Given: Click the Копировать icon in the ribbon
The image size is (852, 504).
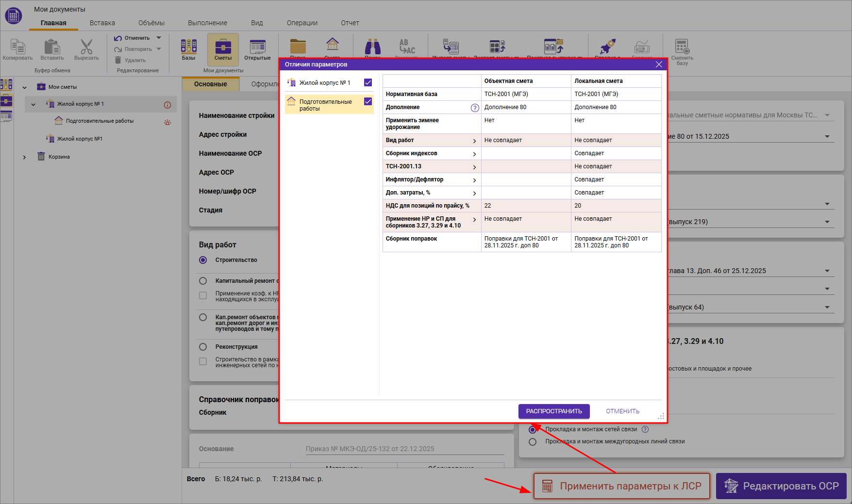Looking at the screenshot, I should 17,48.
